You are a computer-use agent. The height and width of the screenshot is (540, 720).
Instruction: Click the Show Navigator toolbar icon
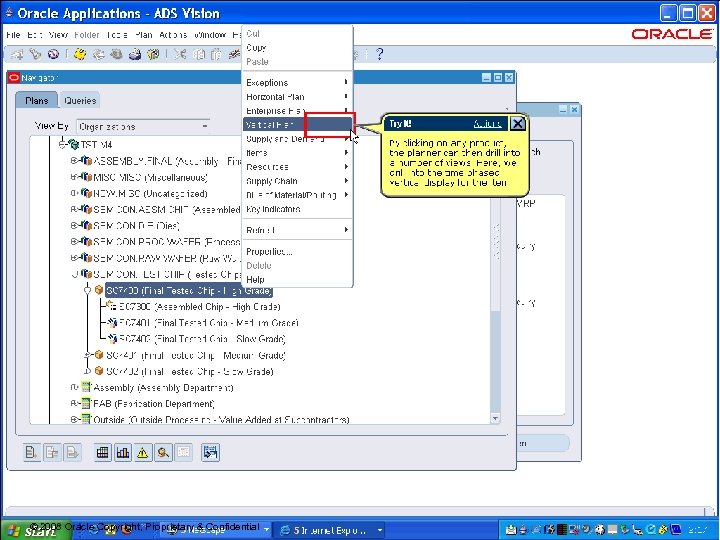(53, 54)
